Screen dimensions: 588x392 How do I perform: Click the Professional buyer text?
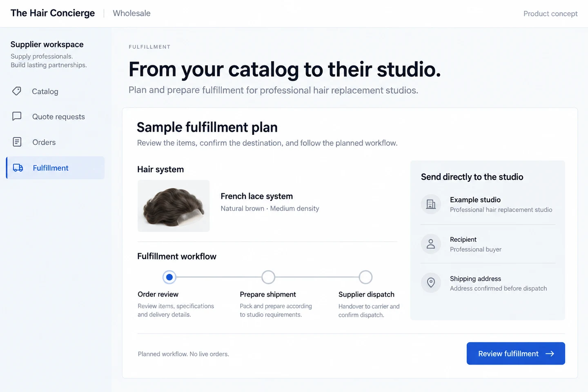(x=476, y=249)
